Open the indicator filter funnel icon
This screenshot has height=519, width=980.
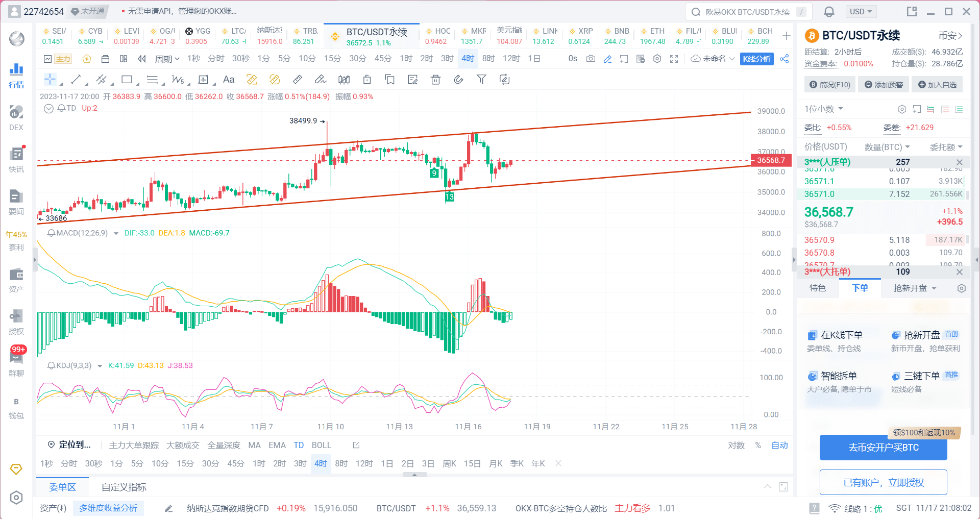coord(481,79)
